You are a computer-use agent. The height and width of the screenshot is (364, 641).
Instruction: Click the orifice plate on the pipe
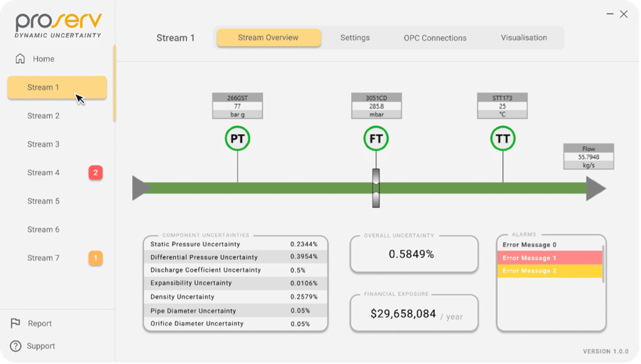click(376, 188)
